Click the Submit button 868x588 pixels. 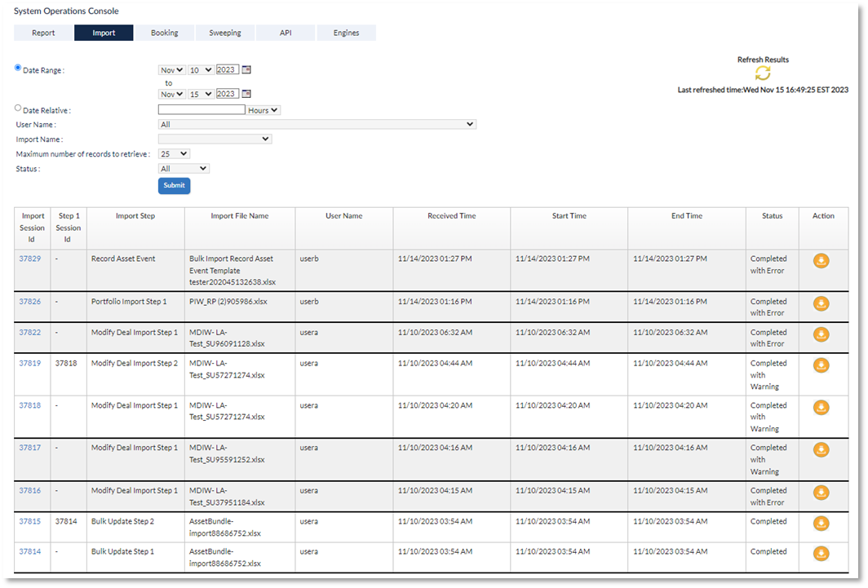[175, 186]
